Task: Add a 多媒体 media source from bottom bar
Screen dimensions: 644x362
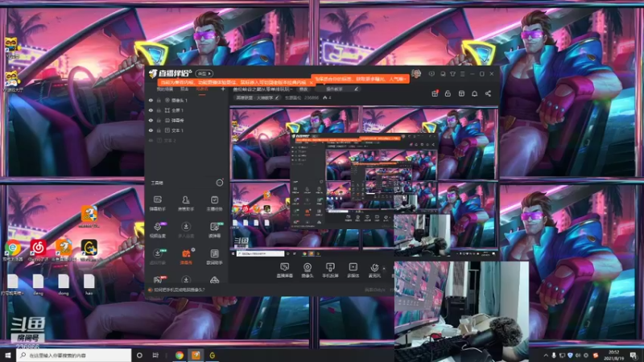Action: (353, 270)
